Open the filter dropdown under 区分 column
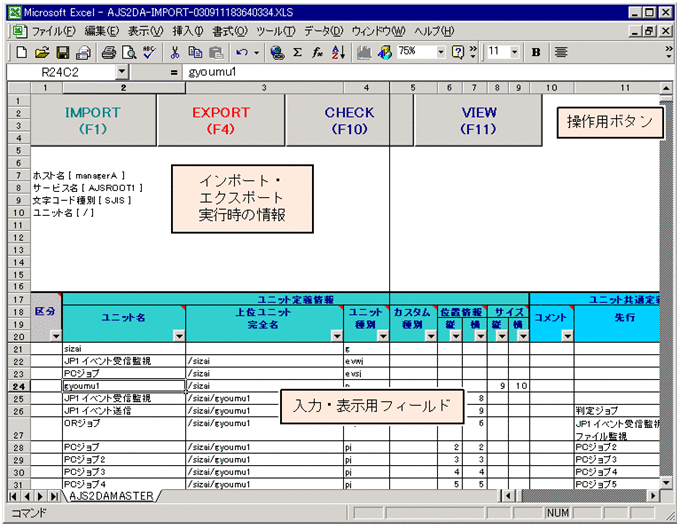This screenshot has height=527, width=680. pos(56,335)
